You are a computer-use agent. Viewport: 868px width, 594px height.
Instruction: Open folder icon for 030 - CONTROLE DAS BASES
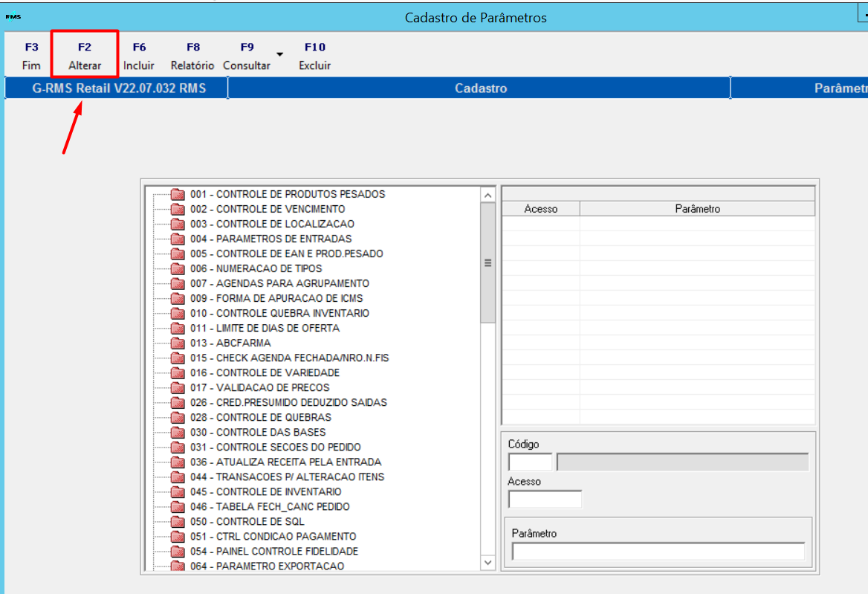click(178, 433)
